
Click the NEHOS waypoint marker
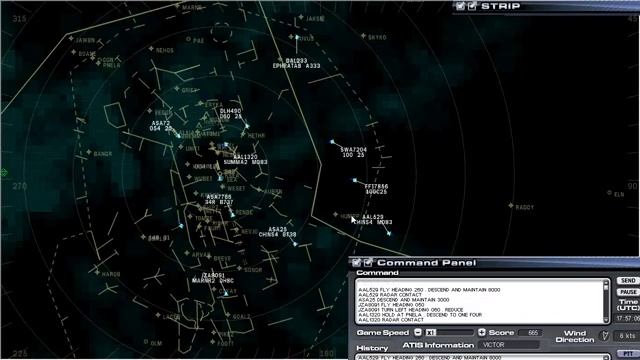(151, 49)
